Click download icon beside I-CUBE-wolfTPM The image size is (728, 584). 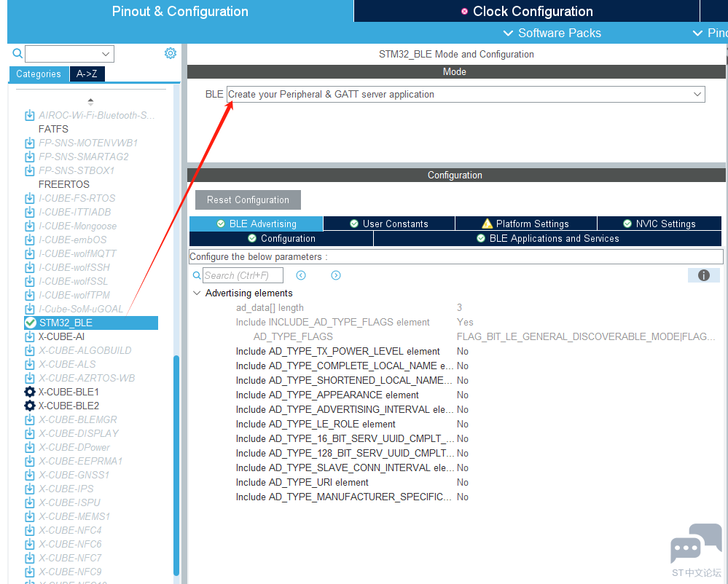pyautogui.click(x=30, y=296)
